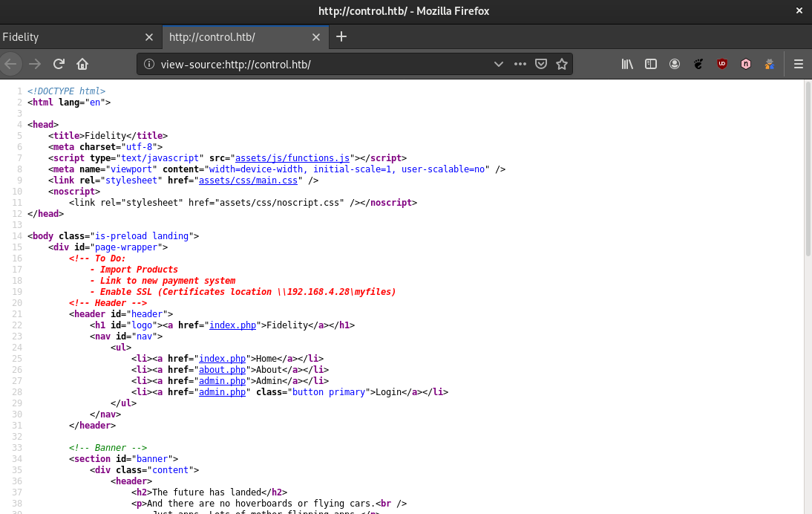Click the '<!-- Banner -->' comment
Viewport: 812px width, 514px height.
click(x=108, y=448)
